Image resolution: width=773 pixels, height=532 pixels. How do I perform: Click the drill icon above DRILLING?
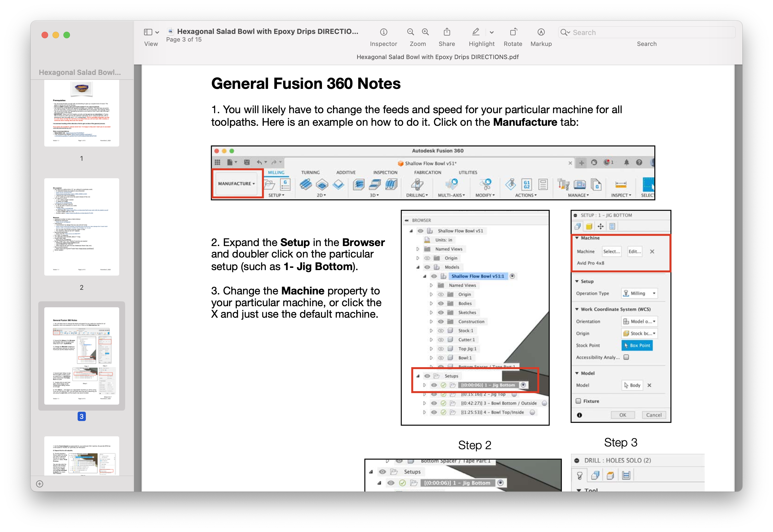coord(417,184)
